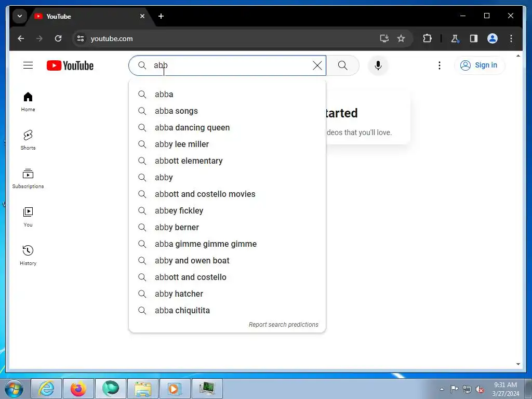Choose 'abby lee miller' suggestion

tap(228, 144)
